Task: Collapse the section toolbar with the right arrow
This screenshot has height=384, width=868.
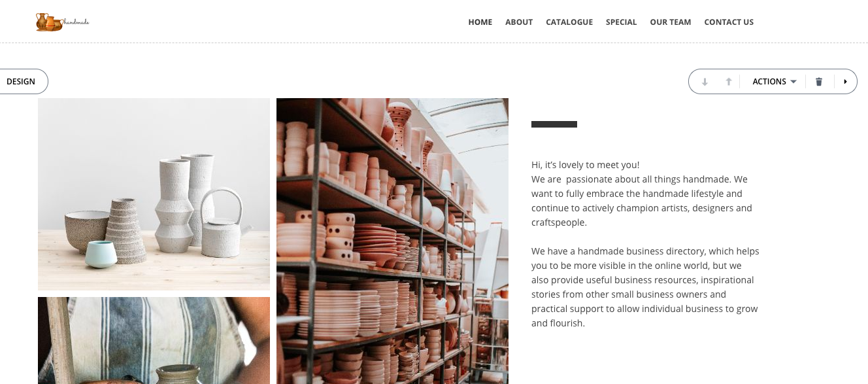Action: pyautogui.click(x=845, y=82)
